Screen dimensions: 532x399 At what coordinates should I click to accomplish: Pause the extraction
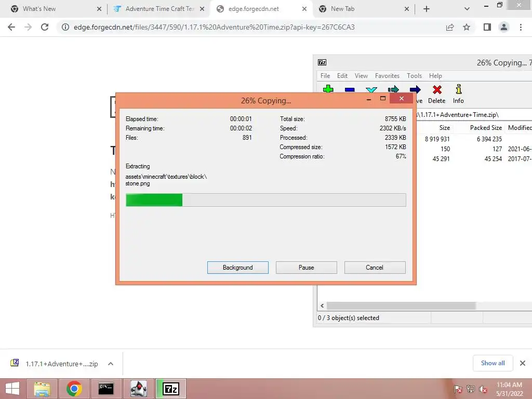click(307, 268)
